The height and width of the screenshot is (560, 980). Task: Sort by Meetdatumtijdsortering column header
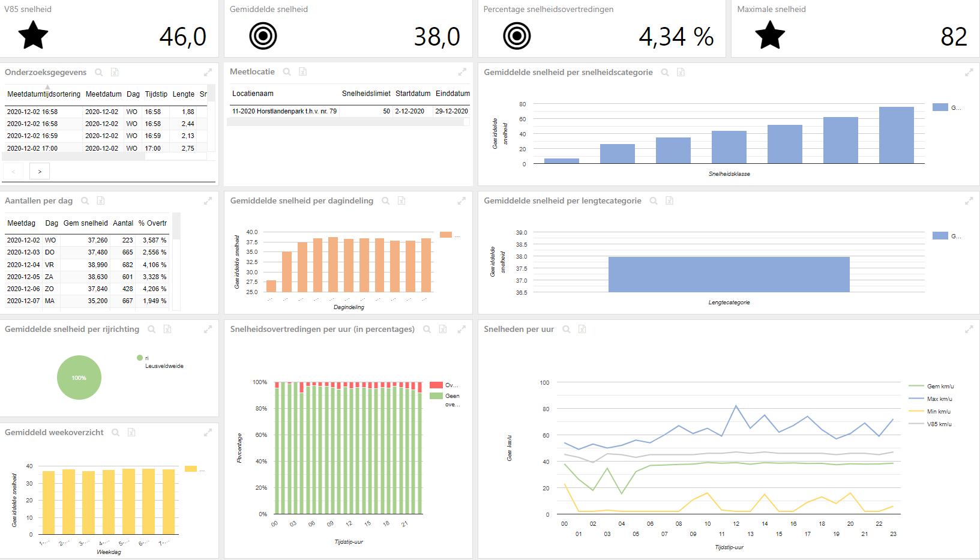[x=44, y=94]
